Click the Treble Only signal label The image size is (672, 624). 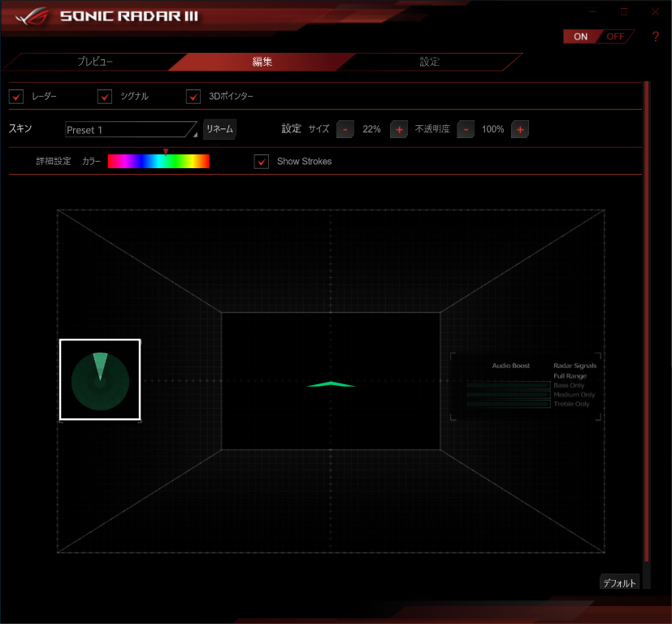(571, 404)
